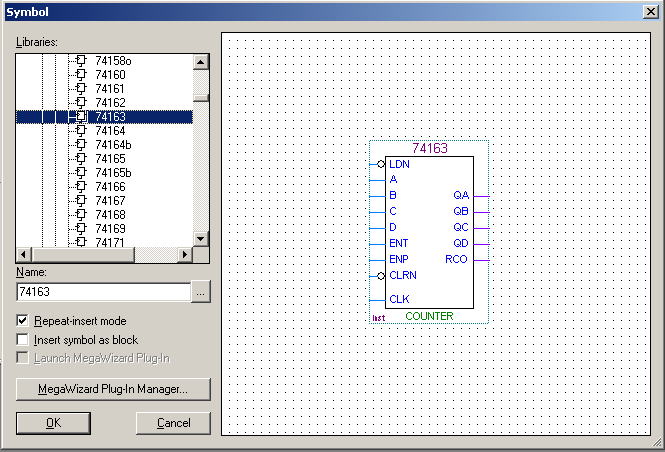Viewport: 665px width, 452px height.
Task: Select the 74160 library entry
Action: [x=110, y=75]
